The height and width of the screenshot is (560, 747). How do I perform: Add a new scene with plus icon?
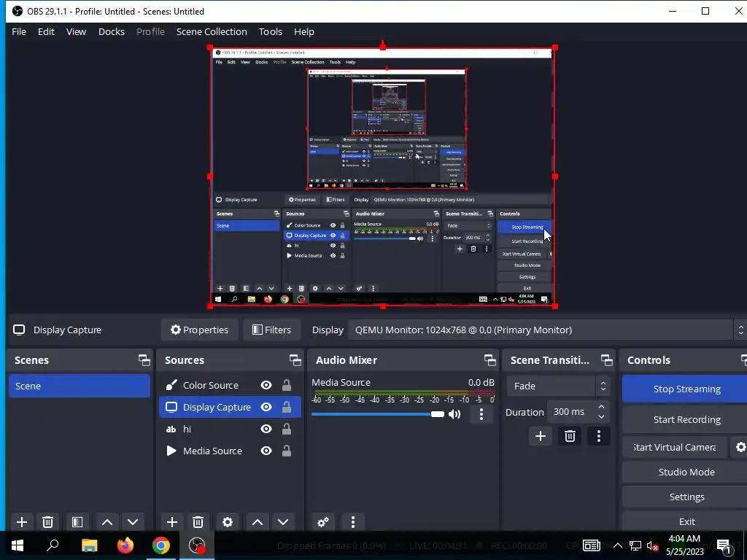(21, 522)
